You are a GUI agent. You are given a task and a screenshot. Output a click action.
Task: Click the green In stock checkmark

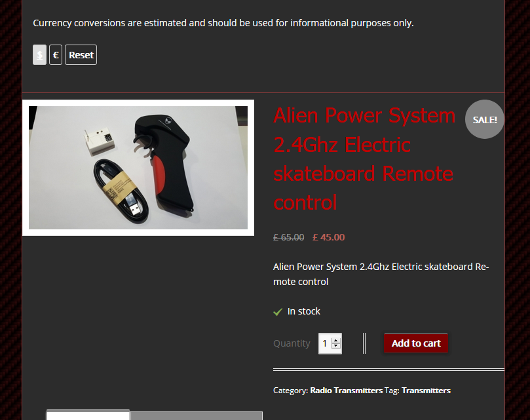[278, 312]
